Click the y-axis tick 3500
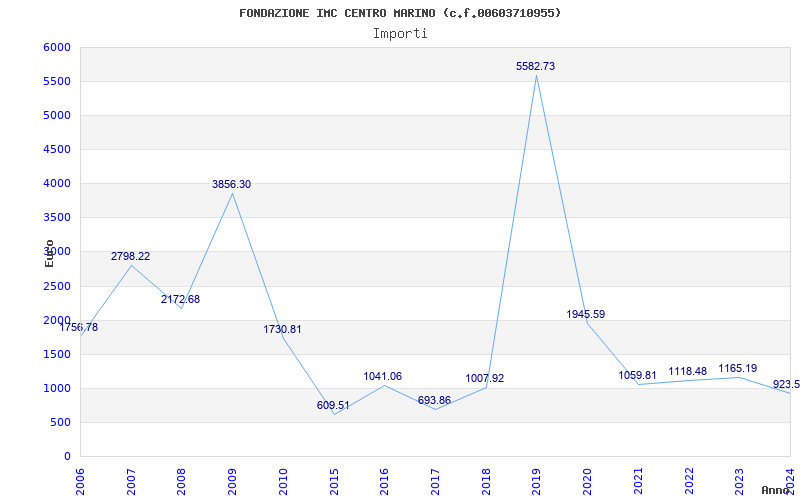Image resolution: width=800 pixels, height=500 pixels. click(57, 218)
